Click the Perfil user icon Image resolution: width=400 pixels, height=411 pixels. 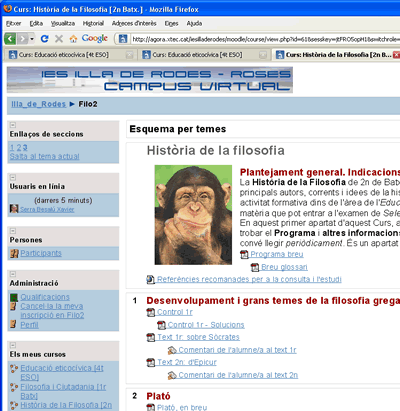(14, 324)
